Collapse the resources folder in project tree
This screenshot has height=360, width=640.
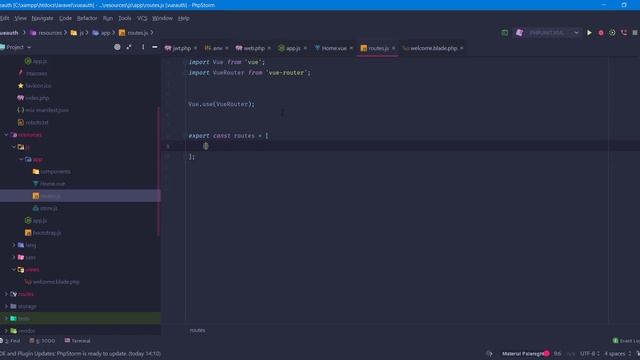point(6,135)
